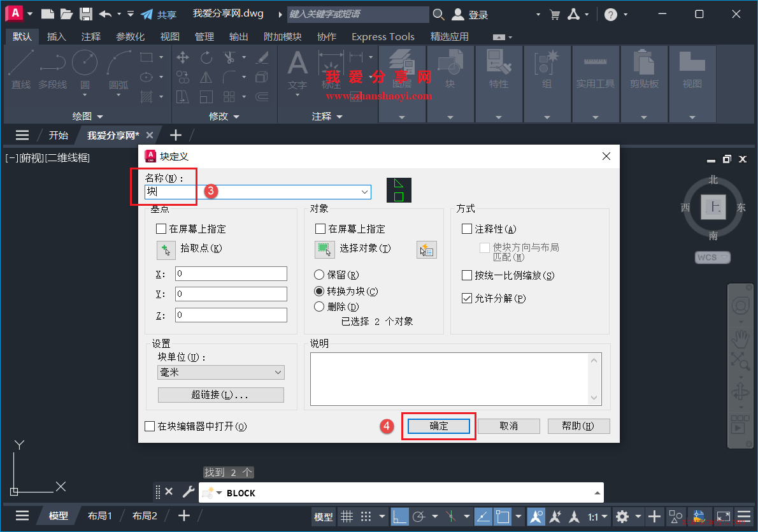This screenshot has width=758, height=532.
Task: Check the 注释性(A) checkbox
Action: (467, 229)
